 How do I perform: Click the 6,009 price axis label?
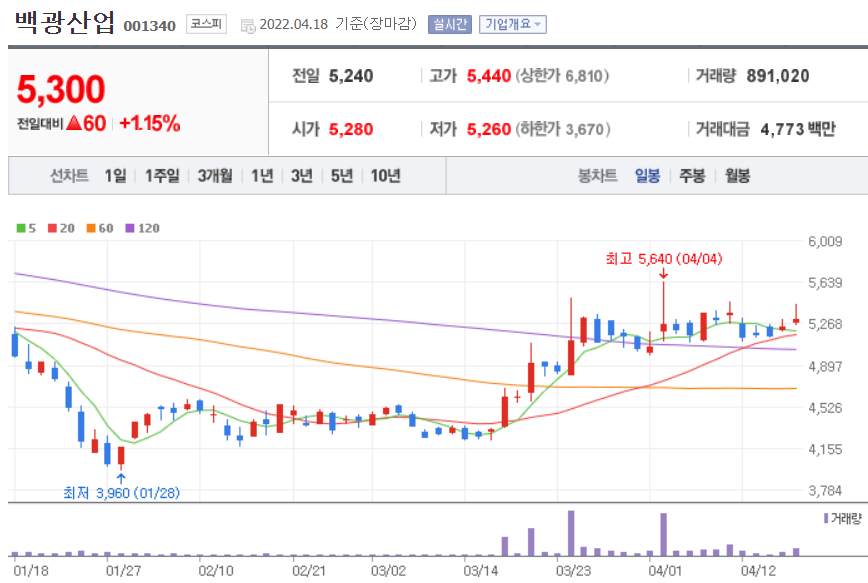coord(825,241)
